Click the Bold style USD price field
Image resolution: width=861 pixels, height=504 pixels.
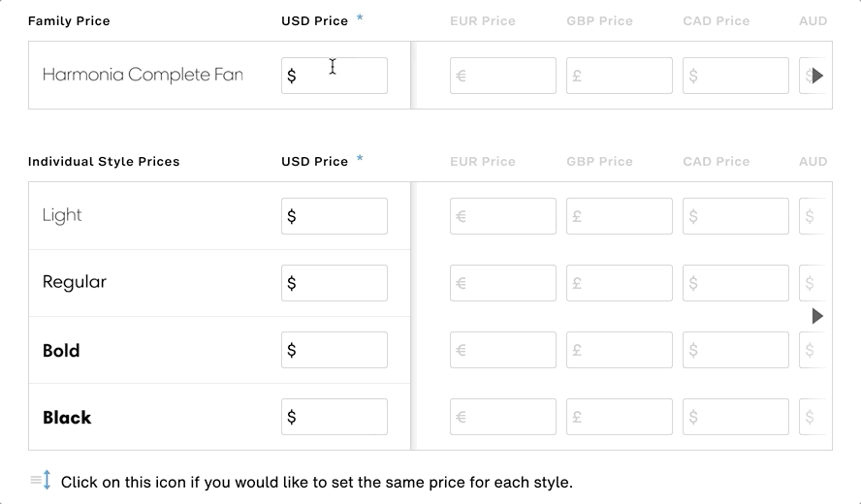pos(335,350)
